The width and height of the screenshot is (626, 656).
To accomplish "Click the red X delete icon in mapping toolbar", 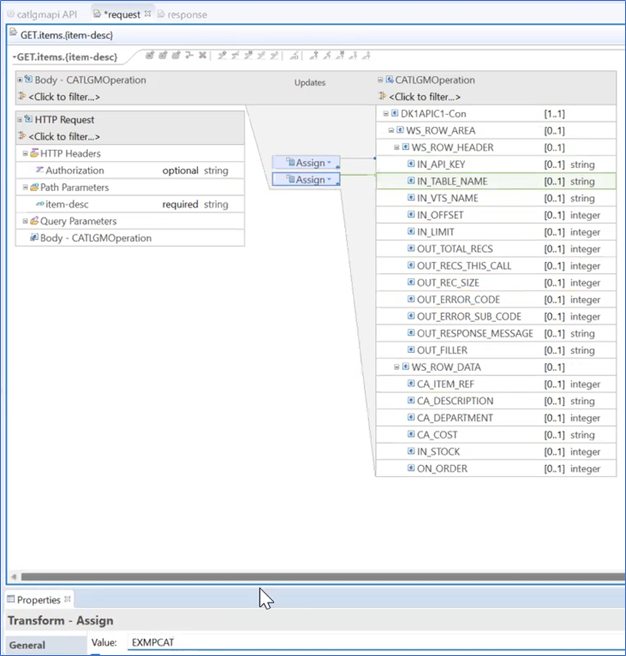I will tap(203, 55).
